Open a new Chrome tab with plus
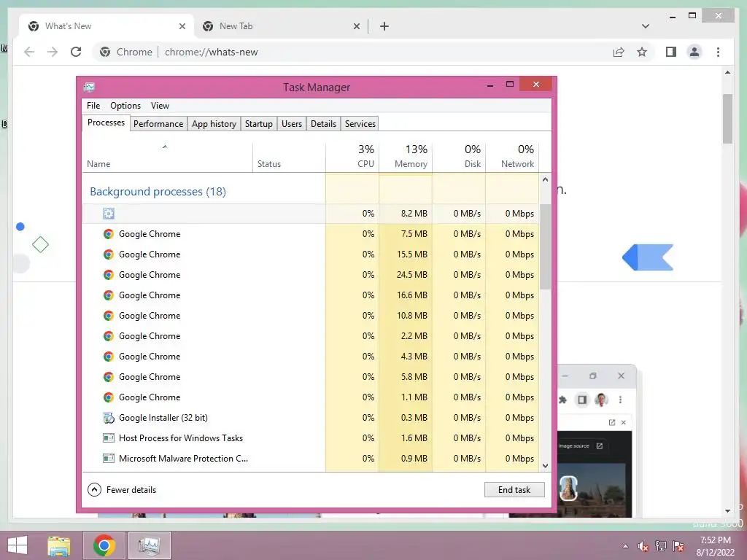This screenshot has width=747, height=560. [384, 26]
